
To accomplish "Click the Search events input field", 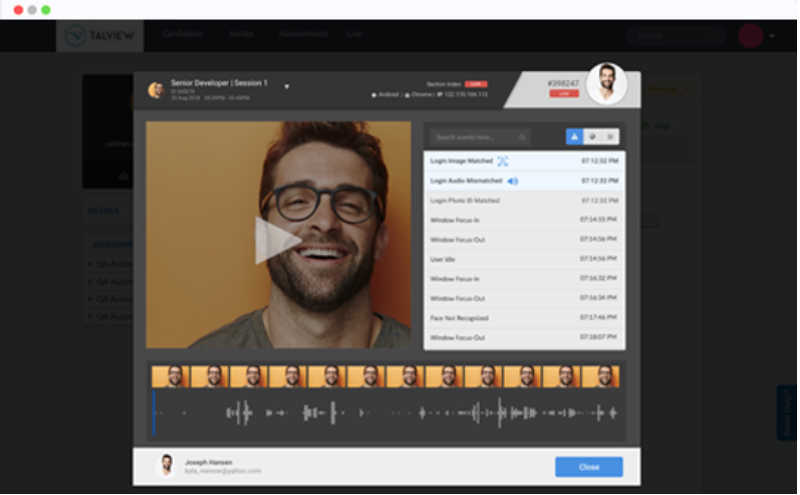I will click(480, 137).
